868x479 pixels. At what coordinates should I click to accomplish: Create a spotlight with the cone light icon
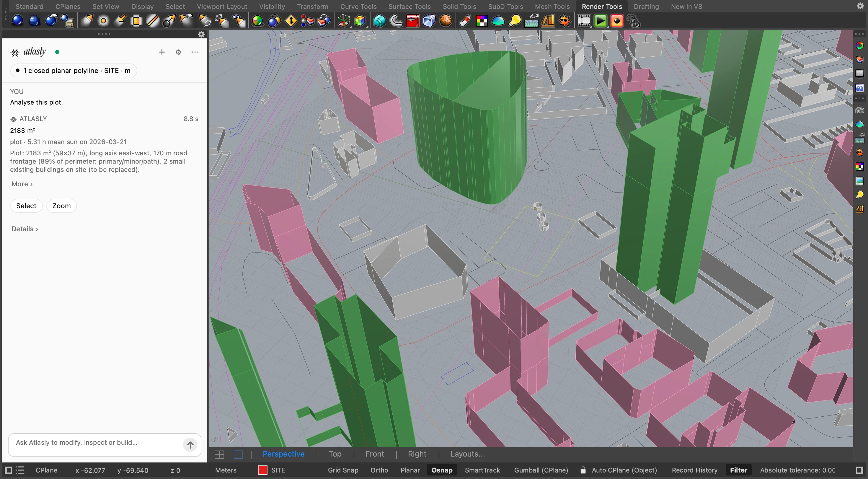(87, 21)
